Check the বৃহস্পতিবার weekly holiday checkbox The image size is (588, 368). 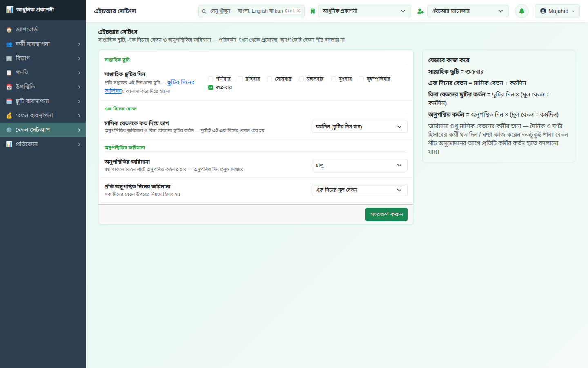(361, 79)
